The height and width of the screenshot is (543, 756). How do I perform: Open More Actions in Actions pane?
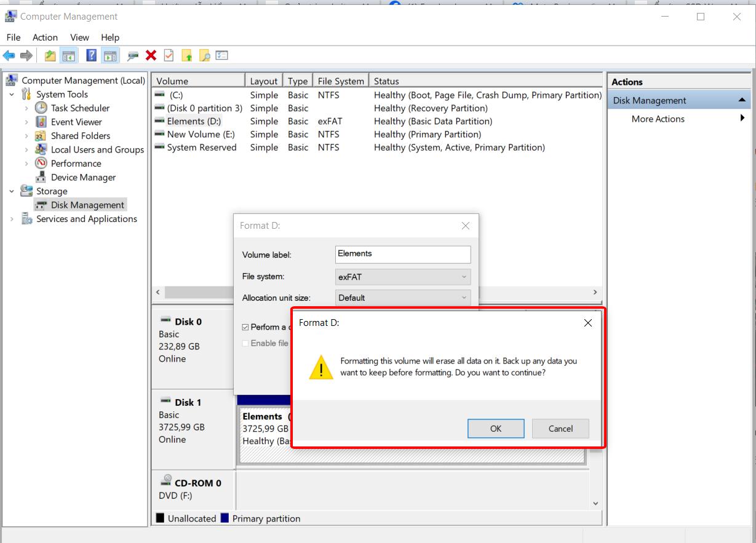(x=658, y=119)
